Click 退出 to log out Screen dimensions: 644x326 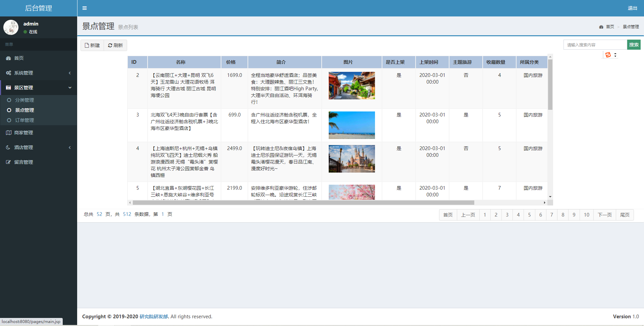[x=632, y=8]
